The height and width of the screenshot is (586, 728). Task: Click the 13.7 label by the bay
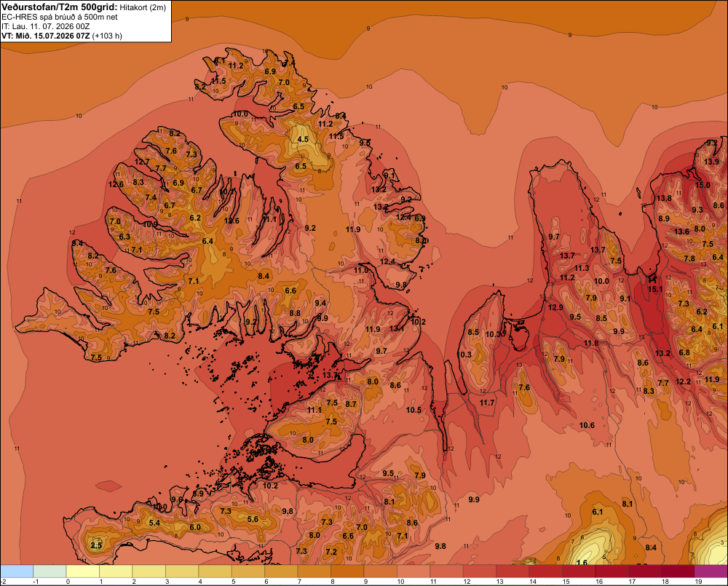click(x=330, y=375)
